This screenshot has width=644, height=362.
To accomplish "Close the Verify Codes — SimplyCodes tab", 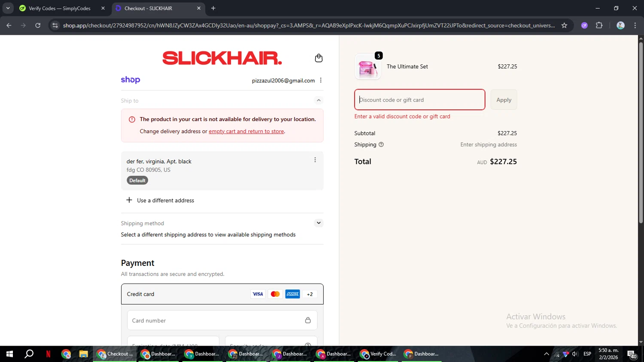I will 103,8.
